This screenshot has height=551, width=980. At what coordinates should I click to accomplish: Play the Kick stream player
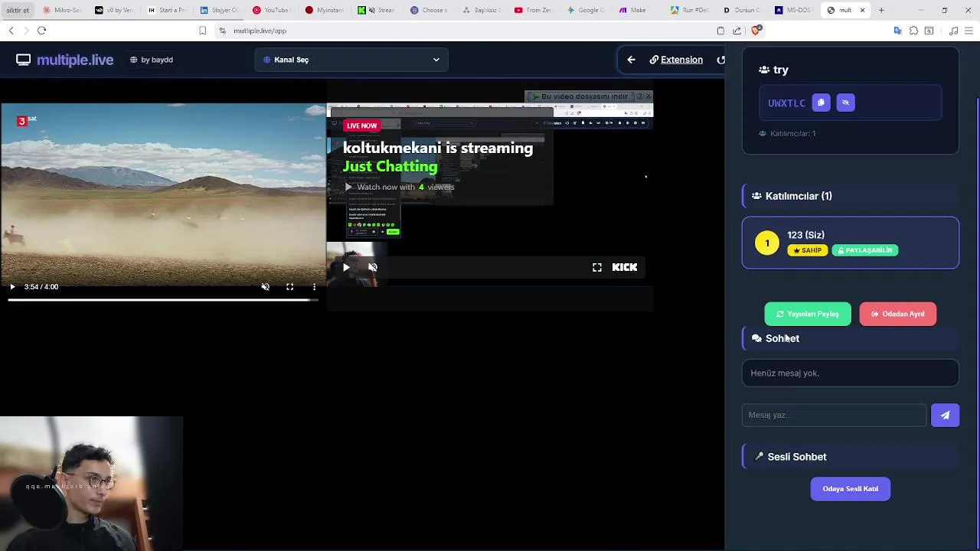pos(346,267)
